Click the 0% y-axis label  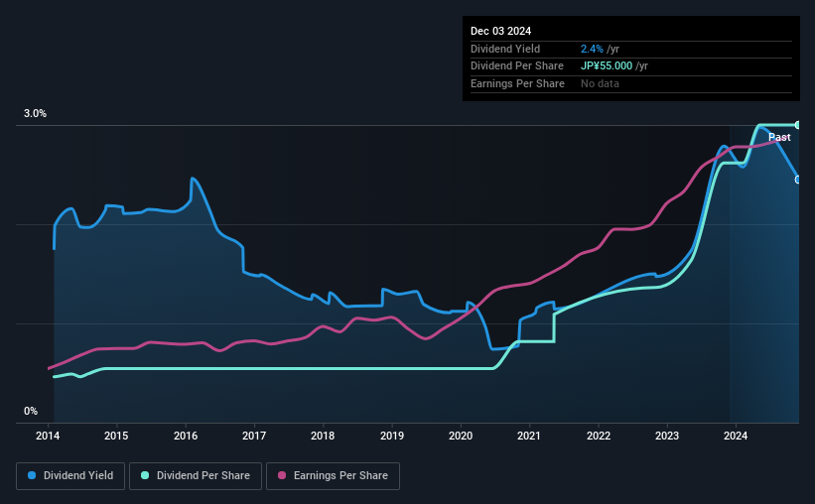31,411
